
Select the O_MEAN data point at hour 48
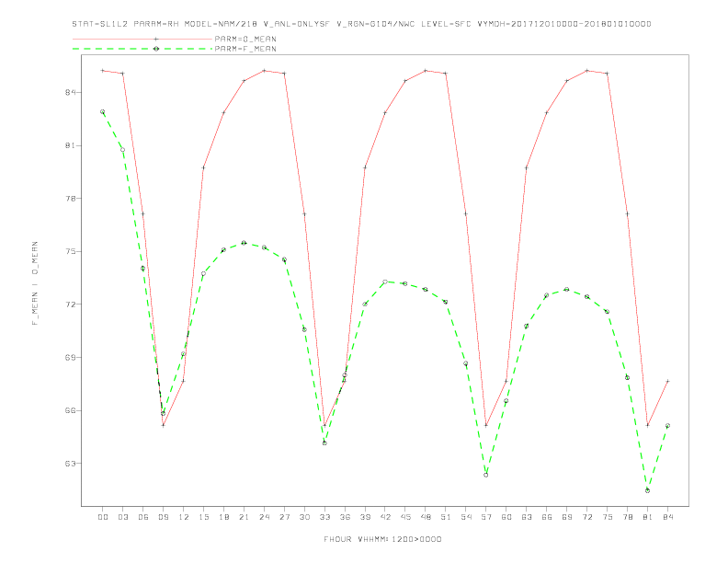pyautogui.click(x=426, y=71)
